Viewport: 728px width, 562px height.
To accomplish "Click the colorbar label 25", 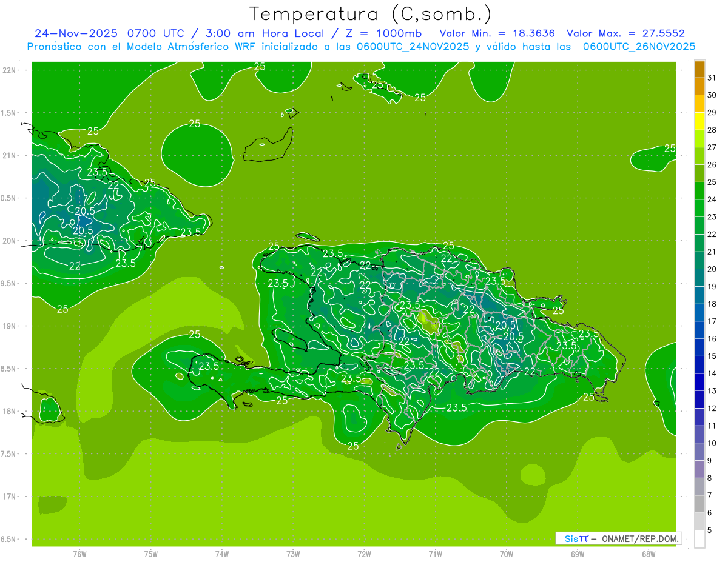I will [712, 182].
